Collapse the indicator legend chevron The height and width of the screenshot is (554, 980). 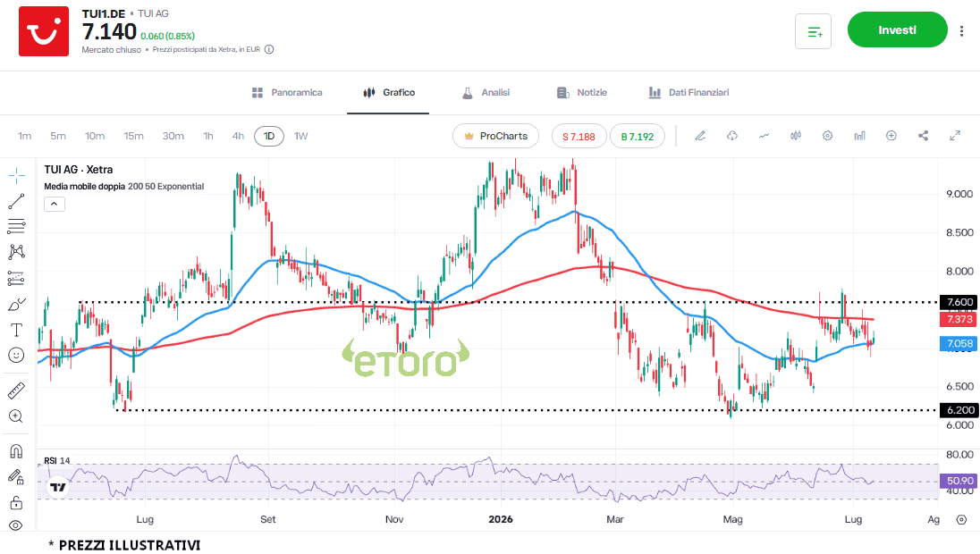point(55,205)
